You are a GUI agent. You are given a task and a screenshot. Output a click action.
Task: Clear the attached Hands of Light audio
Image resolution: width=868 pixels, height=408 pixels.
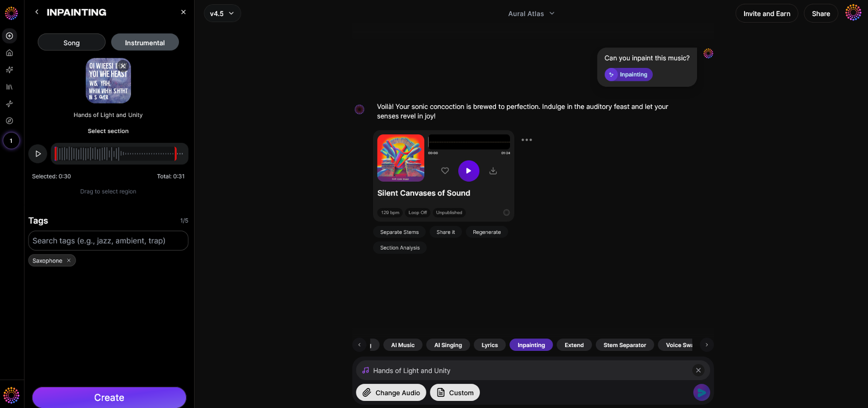point(698,370)
